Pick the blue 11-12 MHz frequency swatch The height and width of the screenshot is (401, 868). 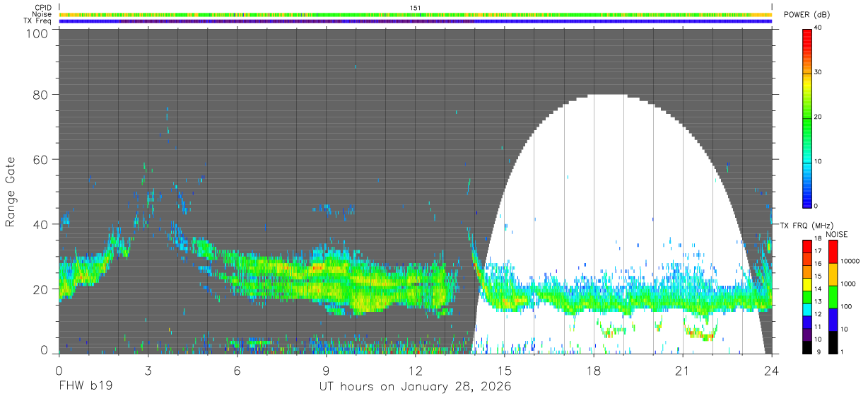(807, 322)
